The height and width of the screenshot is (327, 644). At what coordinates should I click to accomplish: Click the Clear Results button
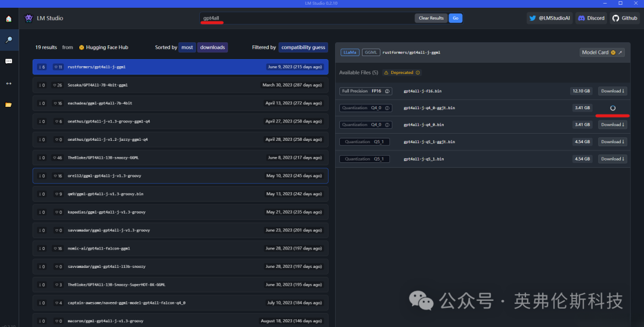[x=431, y=18]
